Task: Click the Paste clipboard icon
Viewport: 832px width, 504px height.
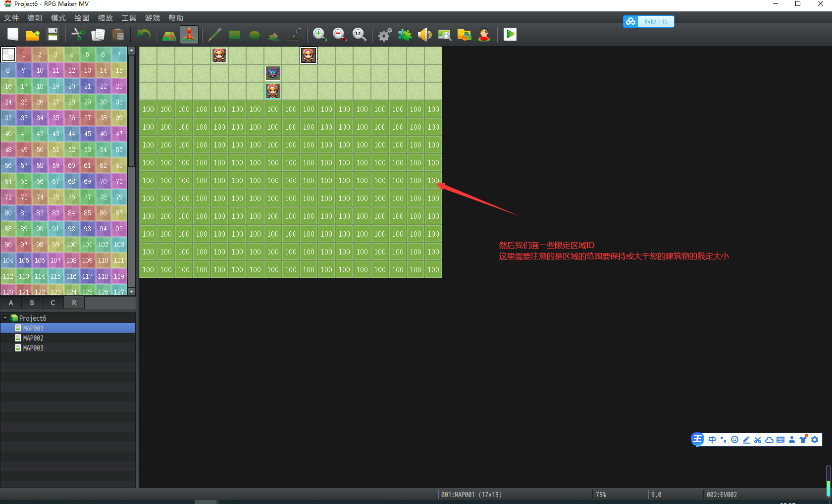Action: [x=118, y=35]
